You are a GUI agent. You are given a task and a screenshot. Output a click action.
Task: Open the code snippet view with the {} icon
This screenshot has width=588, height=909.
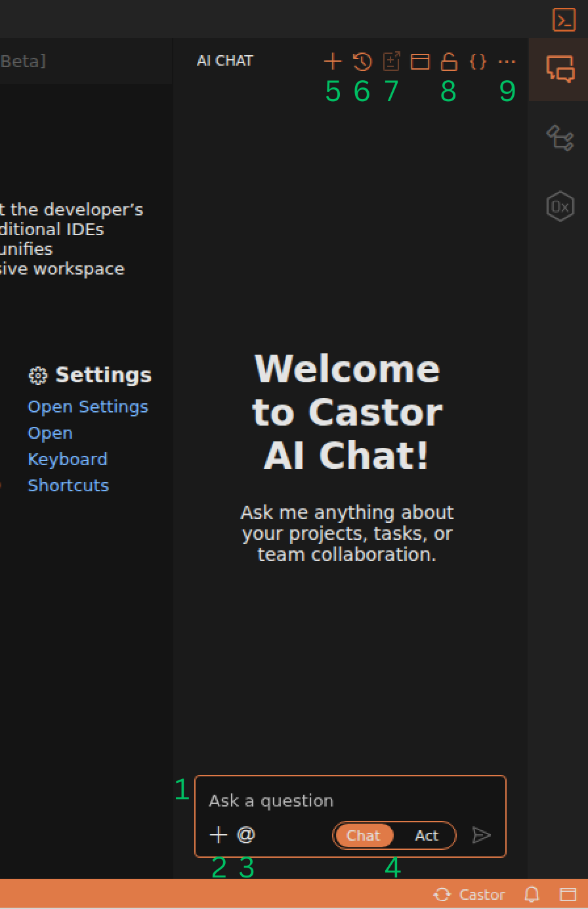(x=478, y=60)
